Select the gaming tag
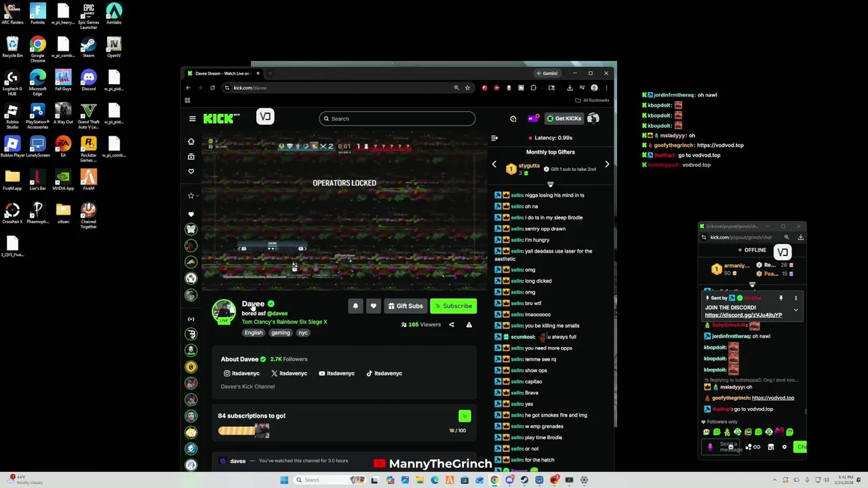 (x=280, y=333)
